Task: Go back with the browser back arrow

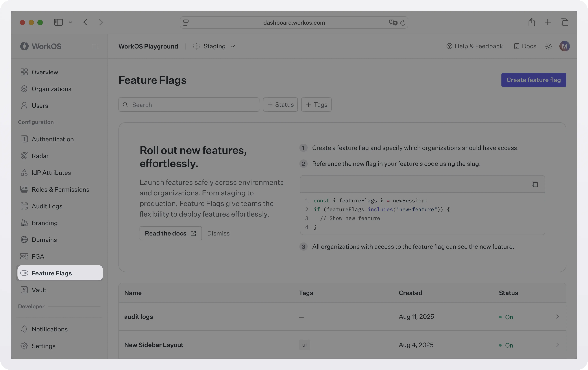Action: (85, 22)
